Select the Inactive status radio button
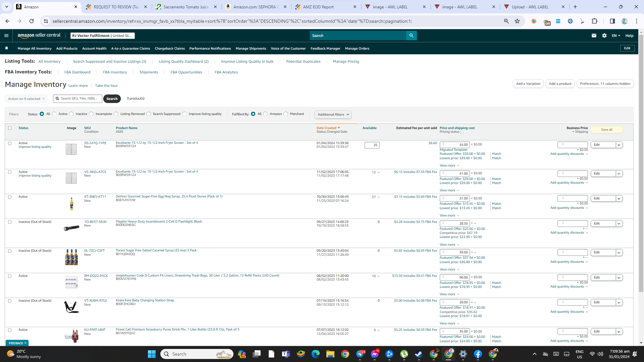The height and width of the screenshot is (362, 644). pyautogui.click(x=71, y=114)
